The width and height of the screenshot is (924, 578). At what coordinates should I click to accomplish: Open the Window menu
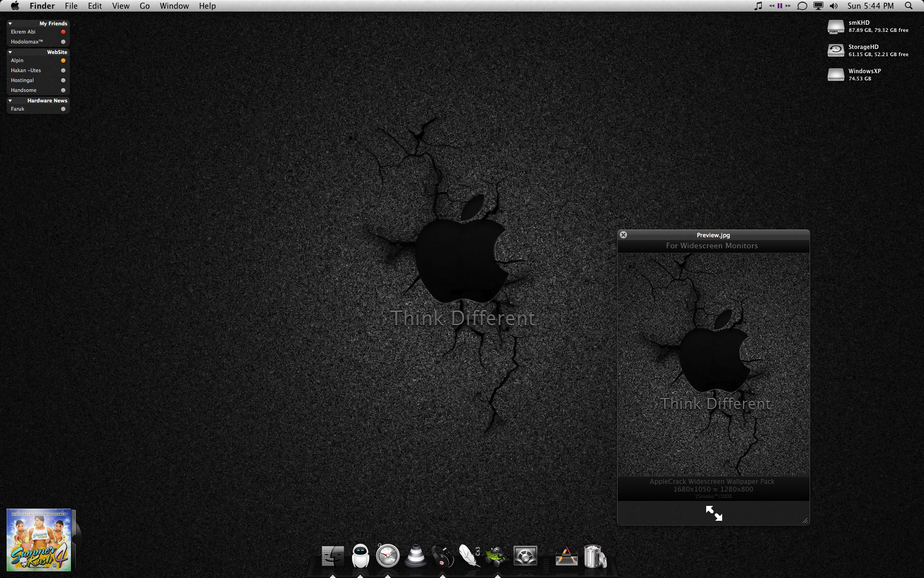pyautogui.click(x=174, y=6)
